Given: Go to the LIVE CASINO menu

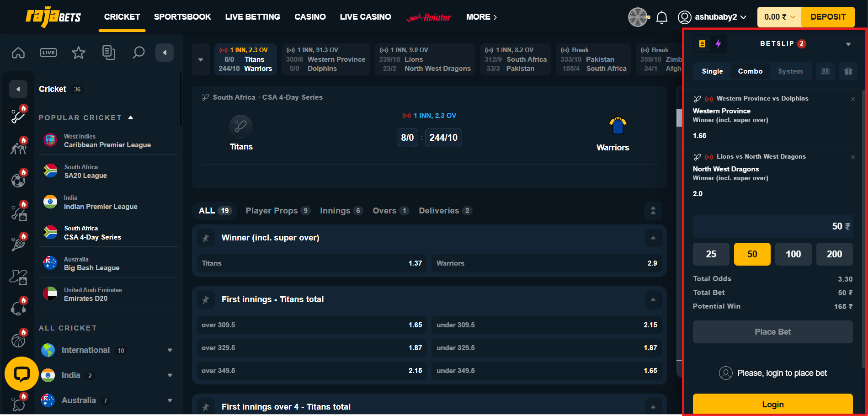Looking at the screenshot, I should 365,17.
